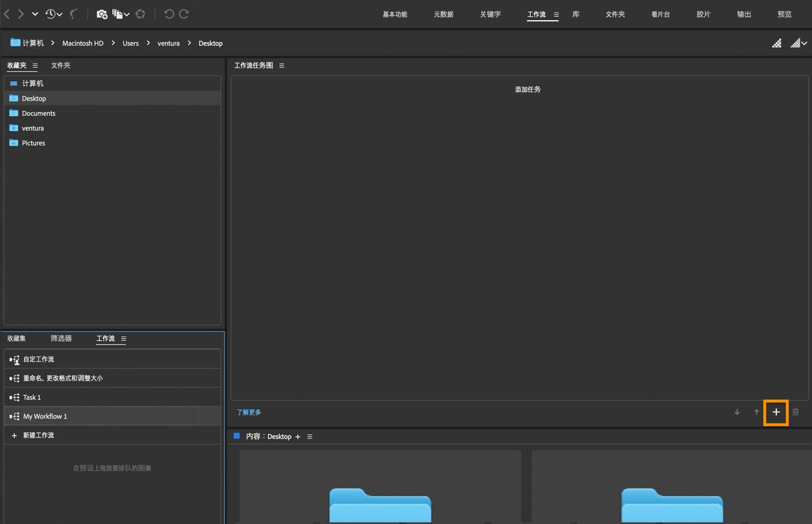Delete the task with trash icon

click(796, 412)
